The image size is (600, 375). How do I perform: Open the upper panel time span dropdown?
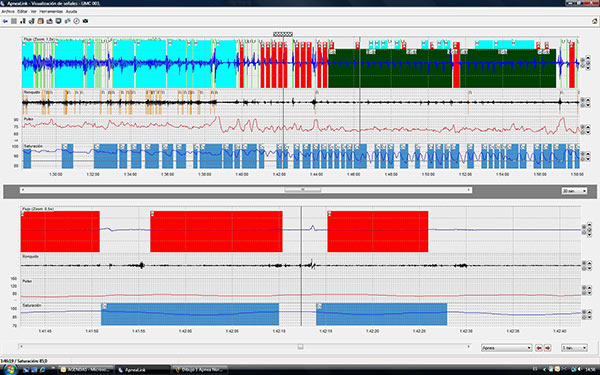click(574, 191)
